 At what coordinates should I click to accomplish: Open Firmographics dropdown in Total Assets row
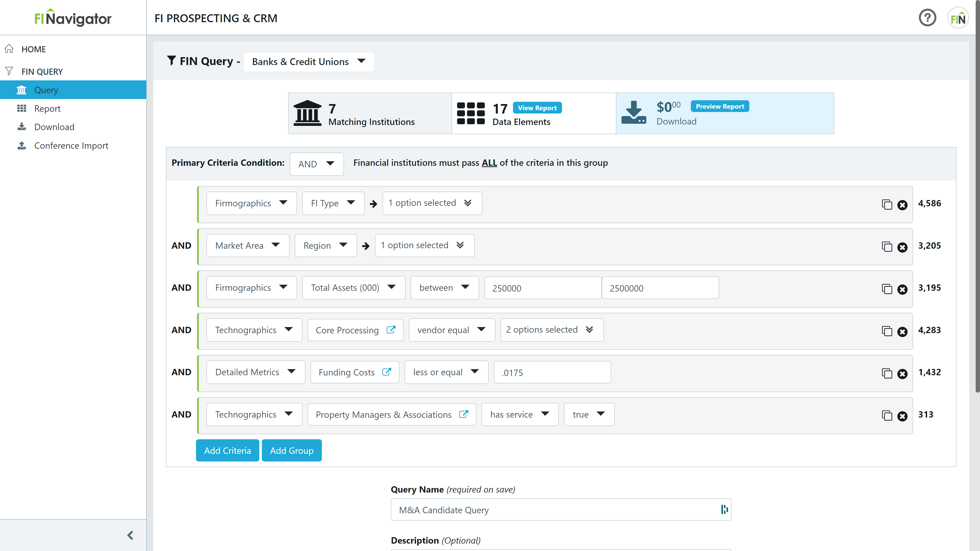tap(251, 287)
